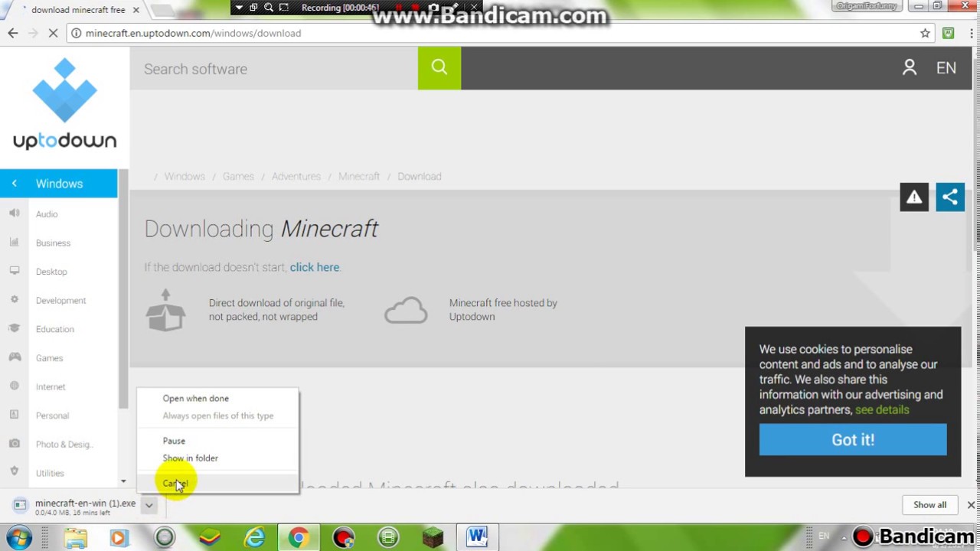Click the cloud hosted icon
This screenshot has height=551, width=980.
pos(406,310)
